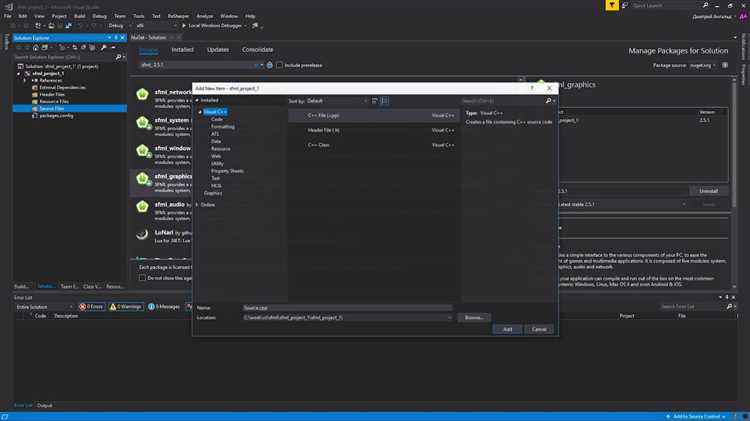Select sfml_system package icon

143,123
